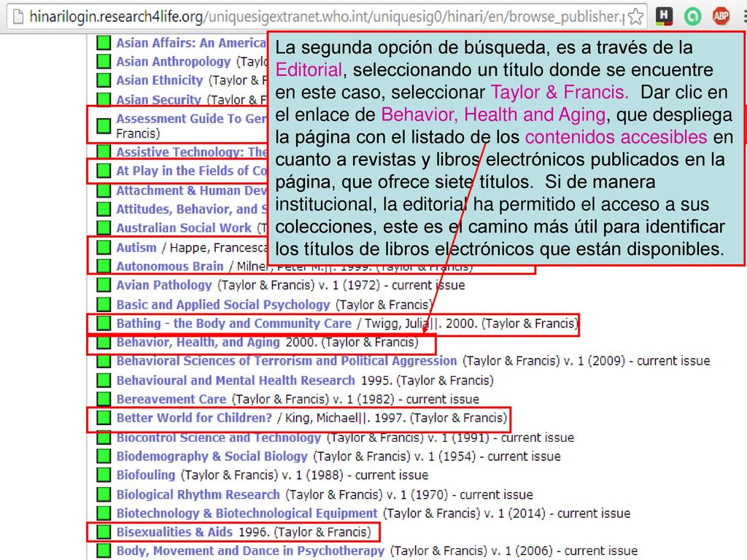
Task: Open Behavioural and Mental Health Research link
Action: (x=236, y=380)
